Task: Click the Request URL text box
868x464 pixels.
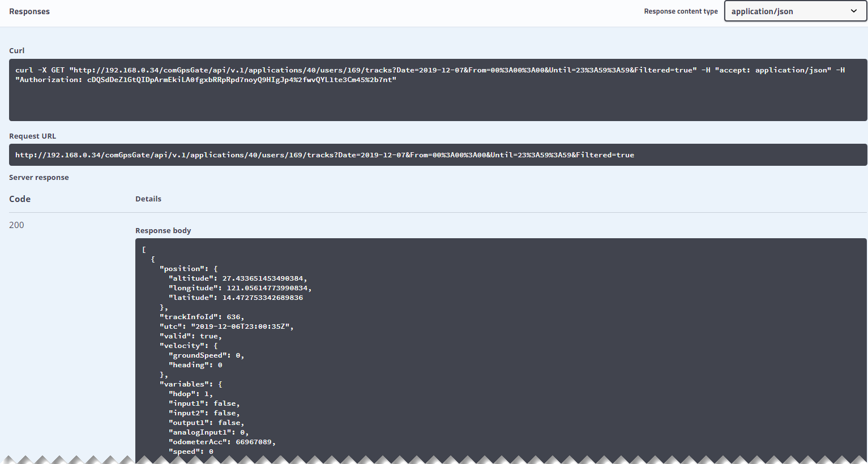Action: (438, 154)
